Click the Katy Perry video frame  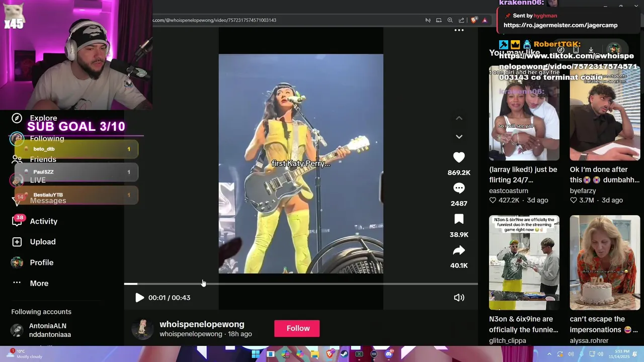coord(301,163)
